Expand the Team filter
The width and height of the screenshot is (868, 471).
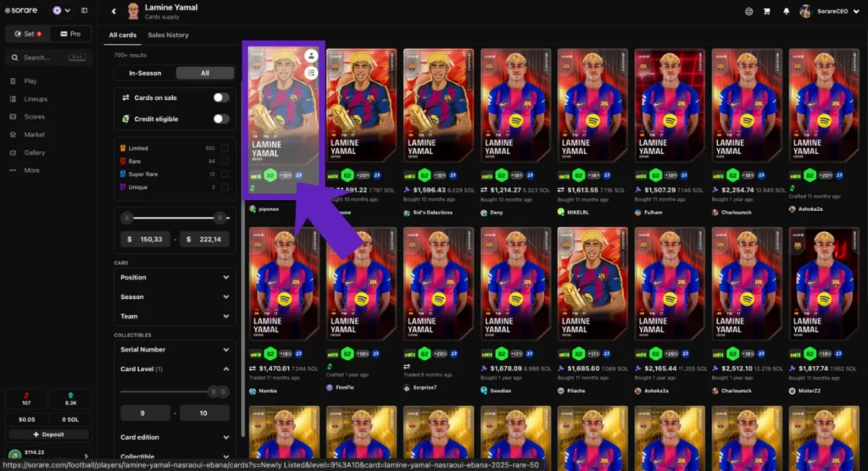click(x=175, y=316)
